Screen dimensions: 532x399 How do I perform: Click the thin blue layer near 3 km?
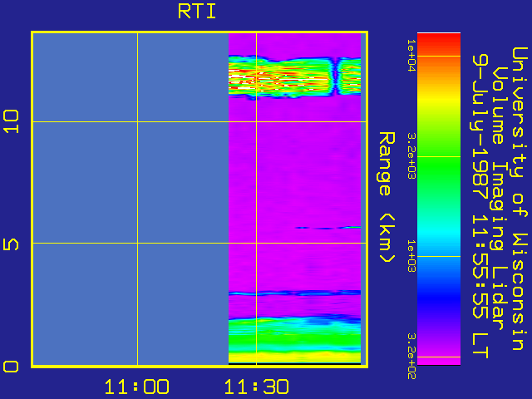(294, 293)
